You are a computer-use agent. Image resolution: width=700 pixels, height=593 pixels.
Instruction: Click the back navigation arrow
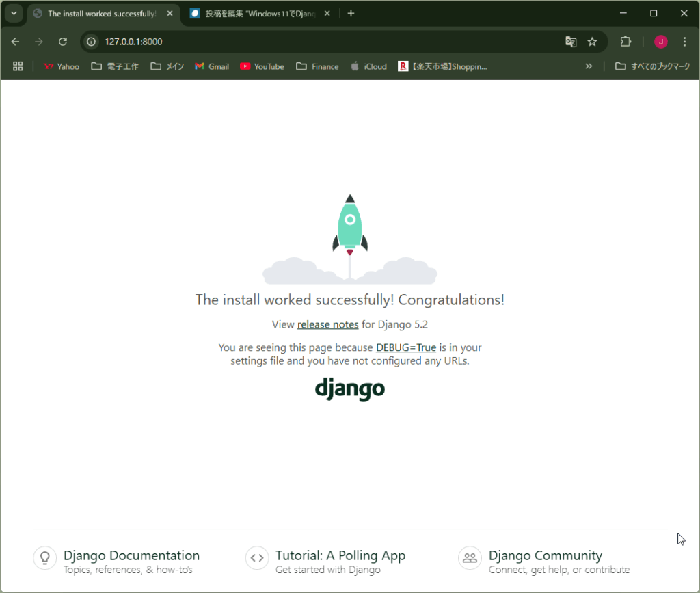(x=15, y=42)
